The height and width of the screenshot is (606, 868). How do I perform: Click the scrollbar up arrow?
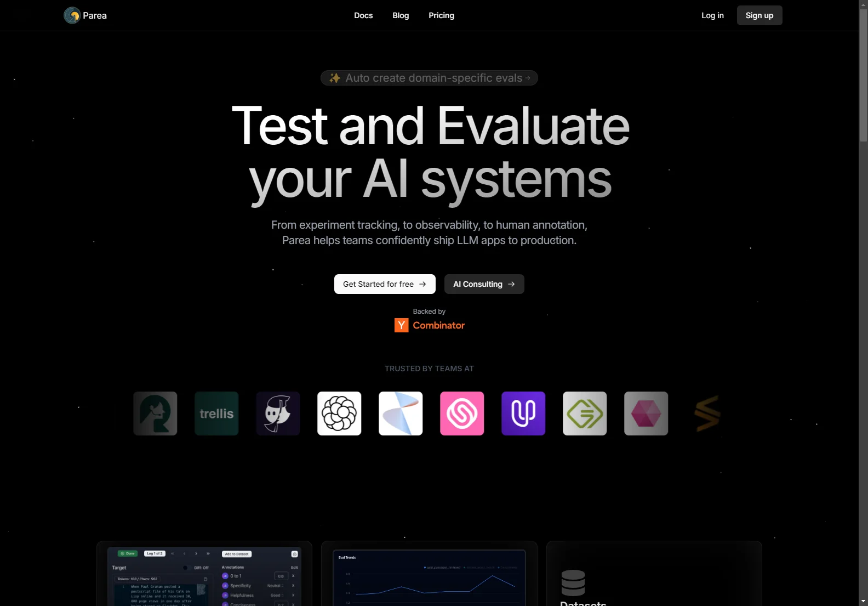click(864, 4)
